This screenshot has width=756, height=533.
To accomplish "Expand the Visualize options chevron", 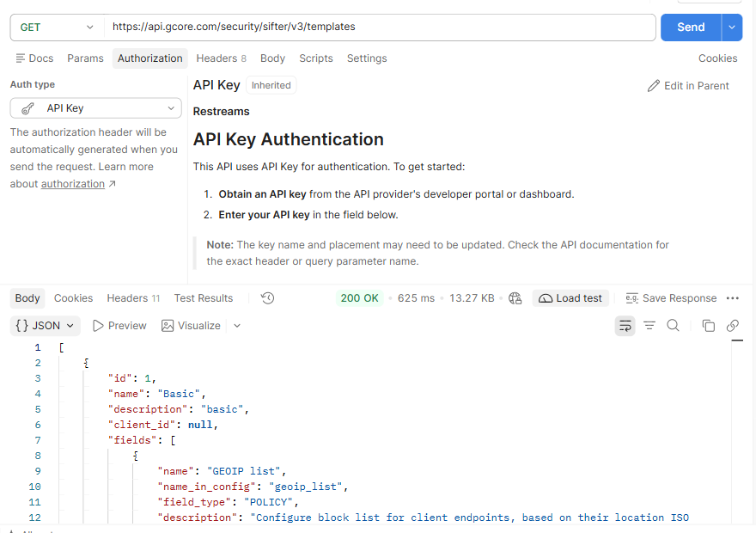I will [237, 326].
